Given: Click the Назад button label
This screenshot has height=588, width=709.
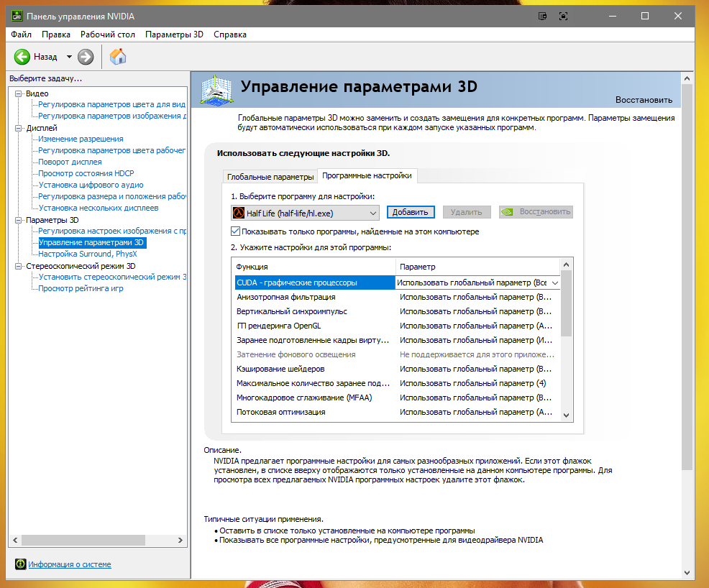Looking at the screenshot, I should [x=45, y=57].
